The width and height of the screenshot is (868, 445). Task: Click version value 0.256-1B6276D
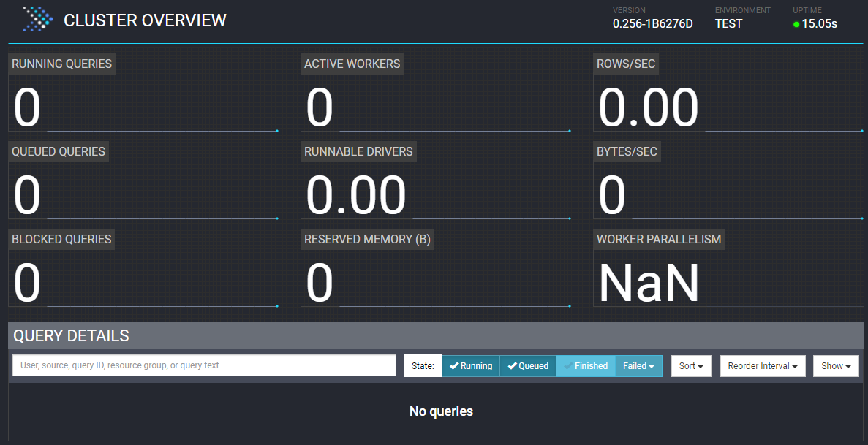point(653,24)
